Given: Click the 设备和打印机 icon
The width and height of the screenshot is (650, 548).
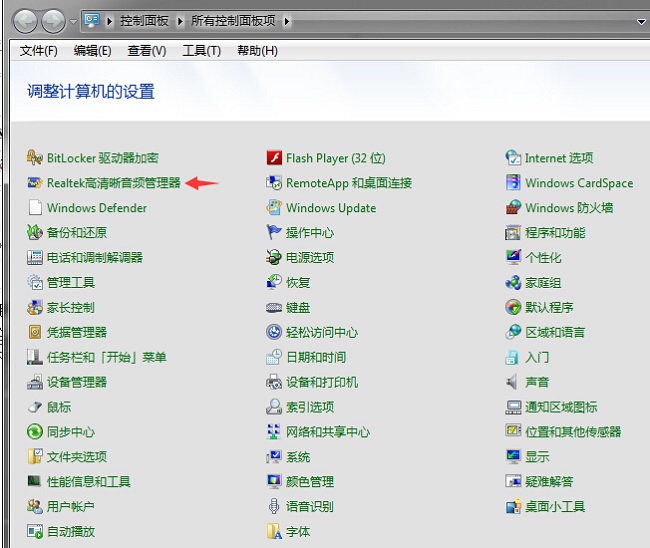Looking at the screenshot, I should click(274, 382).
